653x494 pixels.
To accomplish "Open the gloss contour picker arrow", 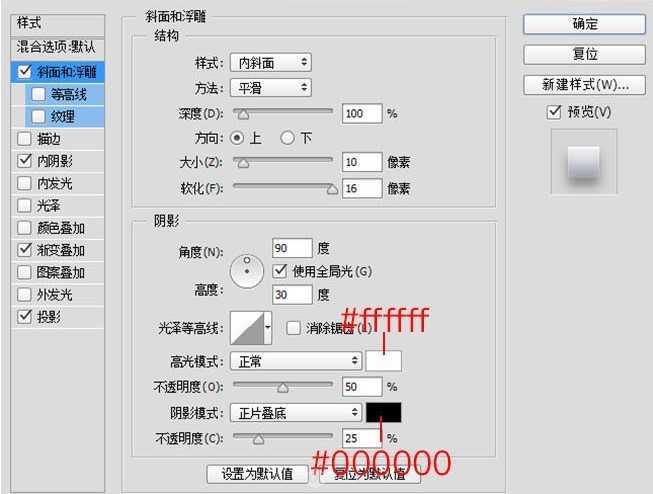I will point(268,328).
